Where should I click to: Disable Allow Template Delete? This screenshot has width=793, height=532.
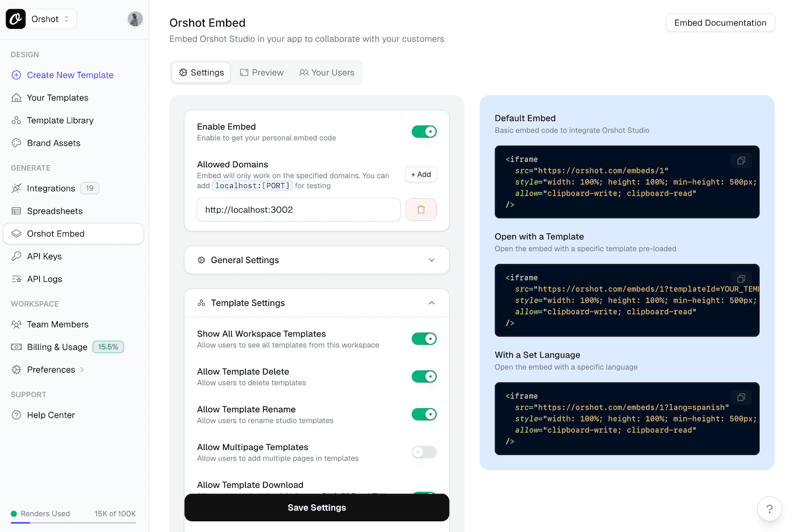(x=424, y=376)
